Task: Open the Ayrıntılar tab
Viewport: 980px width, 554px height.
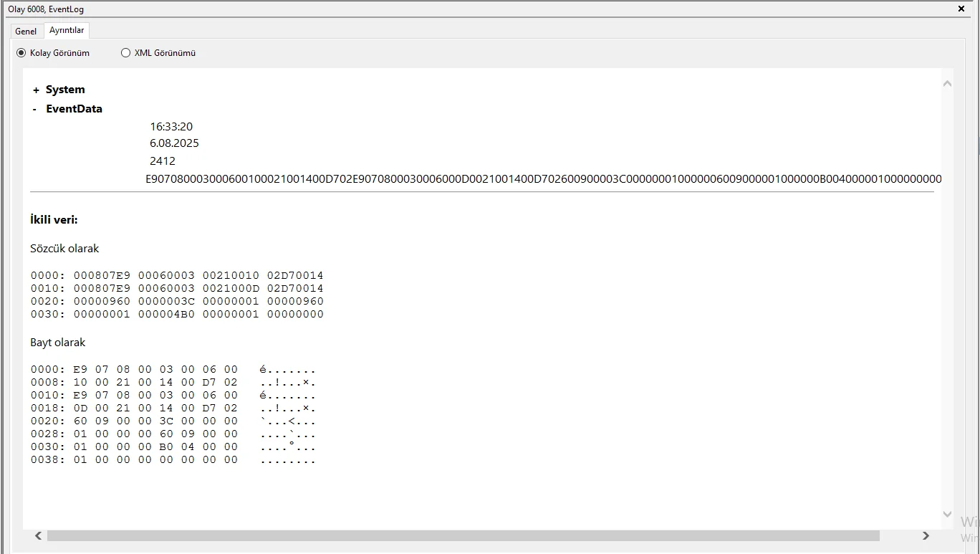Action: [67, 30]
